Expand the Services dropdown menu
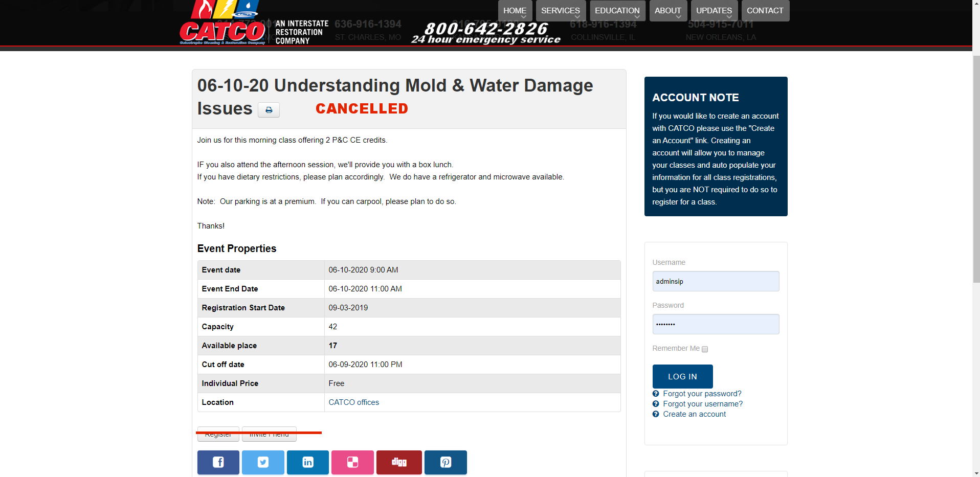The image size is (980, 477). pyautogui.click(x=561, y=11)
